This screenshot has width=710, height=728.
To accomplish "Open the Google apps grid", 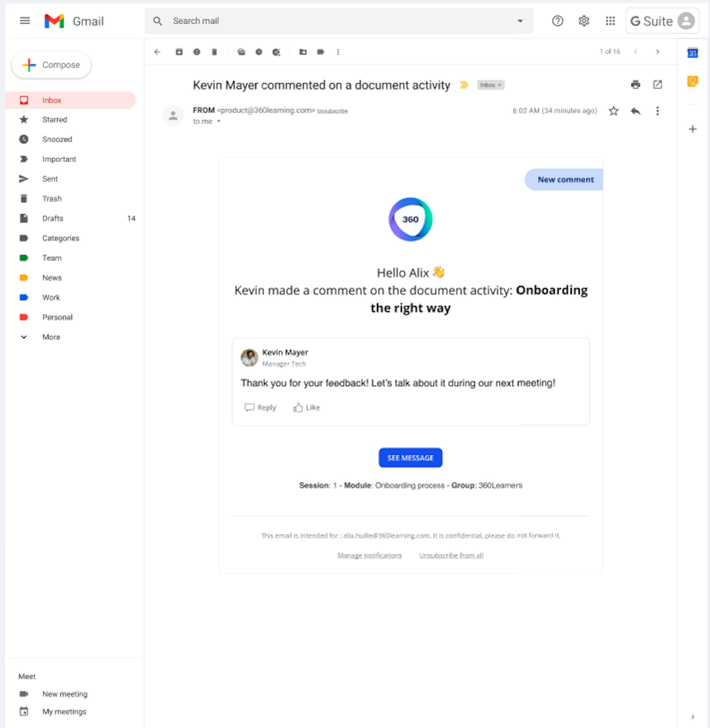I will pos(610,21).
